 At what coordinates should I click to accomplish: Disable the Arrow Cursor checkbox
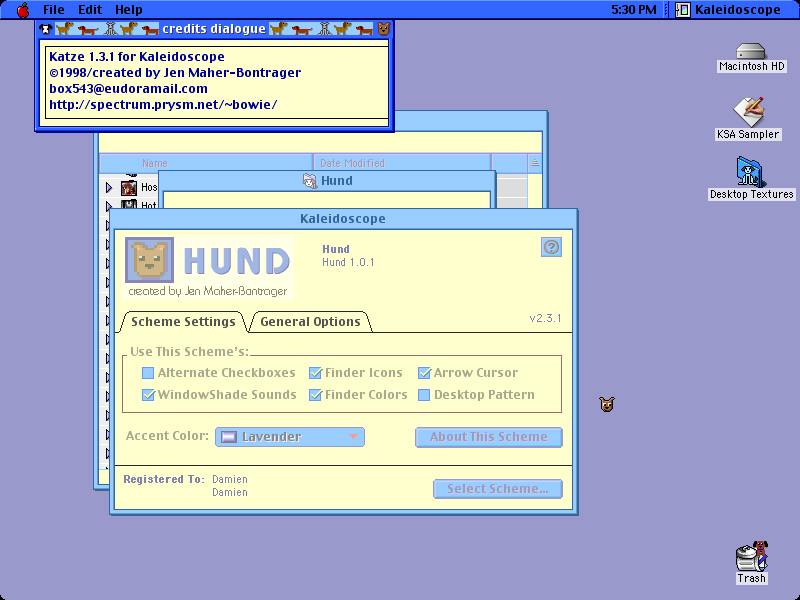[x=424, y=373]
